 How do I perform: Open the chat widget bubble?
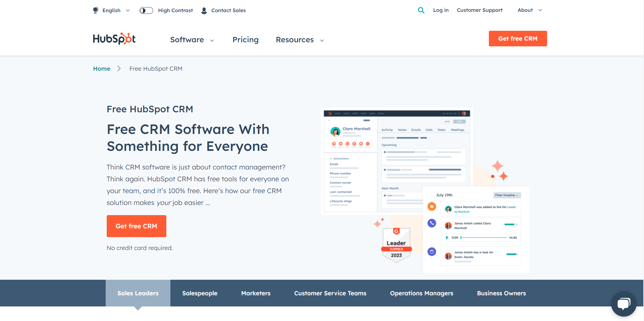click(x=624, y=303)
